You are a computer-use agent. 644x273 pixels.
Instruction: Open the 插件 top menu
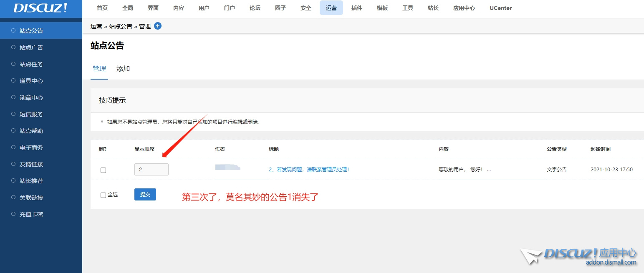(357, 8)
